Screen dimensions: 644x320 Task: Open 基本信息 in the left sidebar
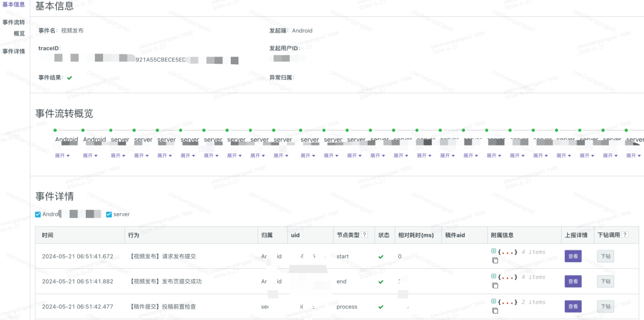[x=14, y=5]
